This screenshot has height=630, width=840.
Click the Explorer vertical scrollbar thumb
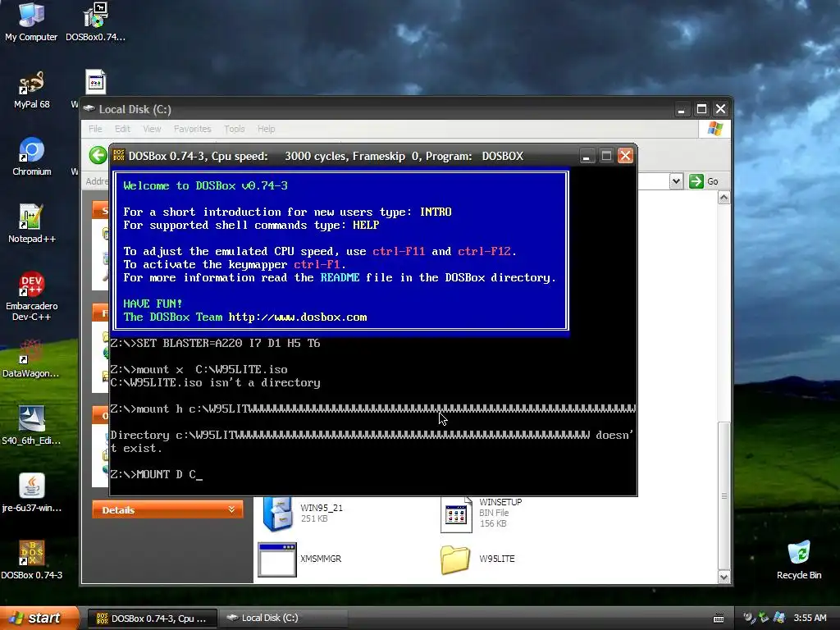point(724,495)
